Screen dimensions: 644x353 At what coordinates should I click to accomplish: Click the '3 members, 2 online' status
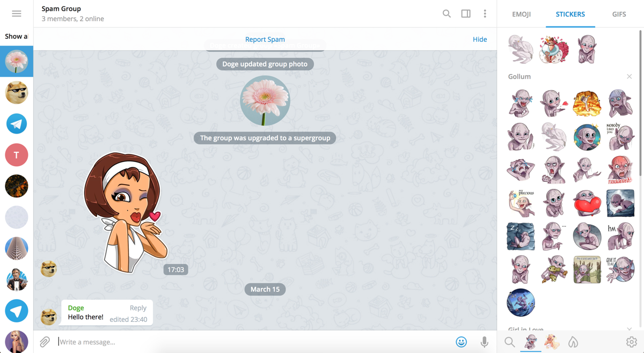coord(73,19)
